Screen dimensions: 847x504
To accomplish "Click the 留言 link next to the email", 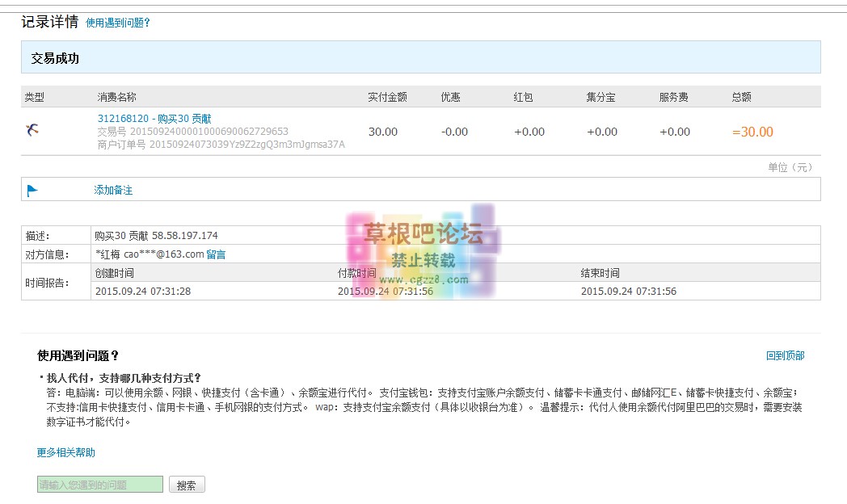I will [x=216, y=254].
